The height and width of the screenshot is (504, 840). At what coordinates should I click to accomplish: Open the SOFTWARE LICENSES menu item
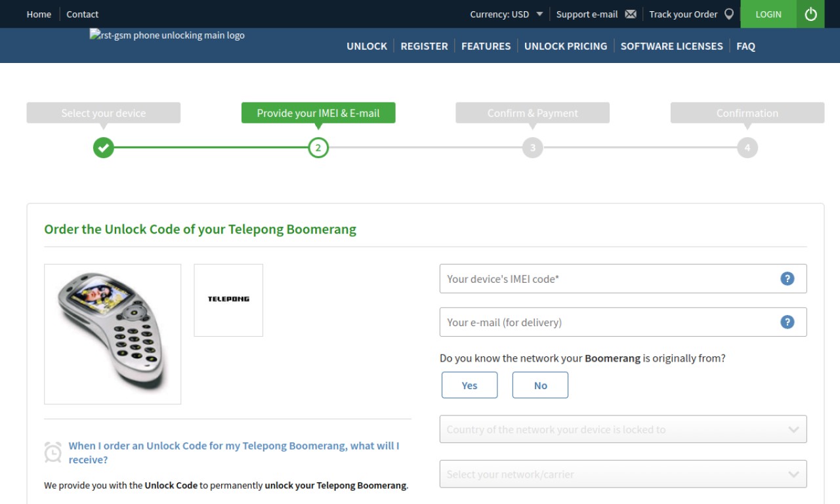tap(671, 46)
